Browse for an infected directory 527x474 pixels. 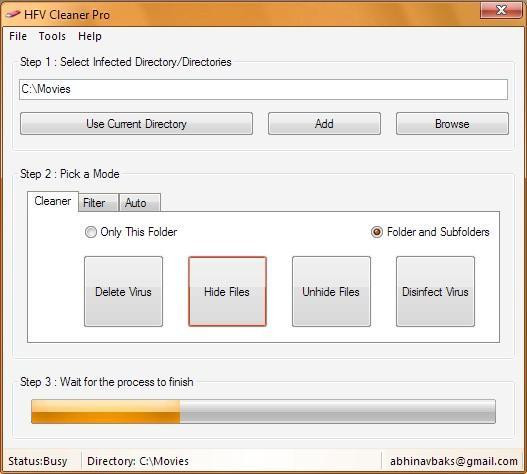(452, 124)
